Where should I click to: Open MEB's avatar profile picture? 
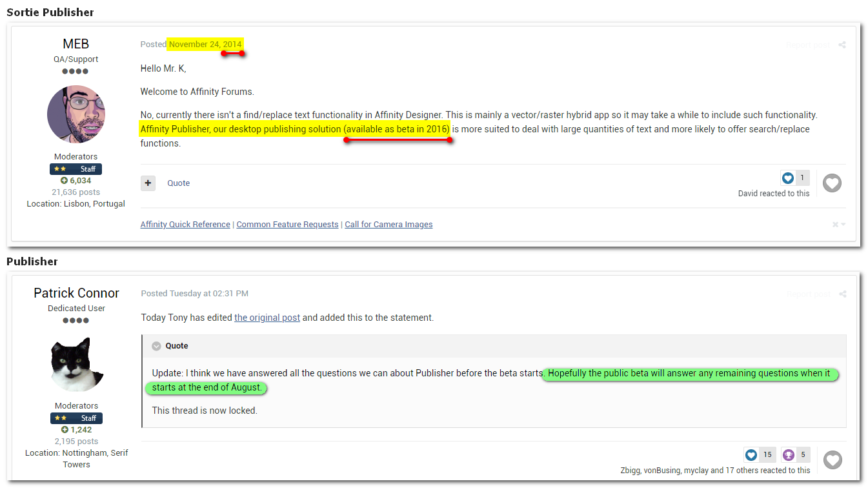coord(76,114)
